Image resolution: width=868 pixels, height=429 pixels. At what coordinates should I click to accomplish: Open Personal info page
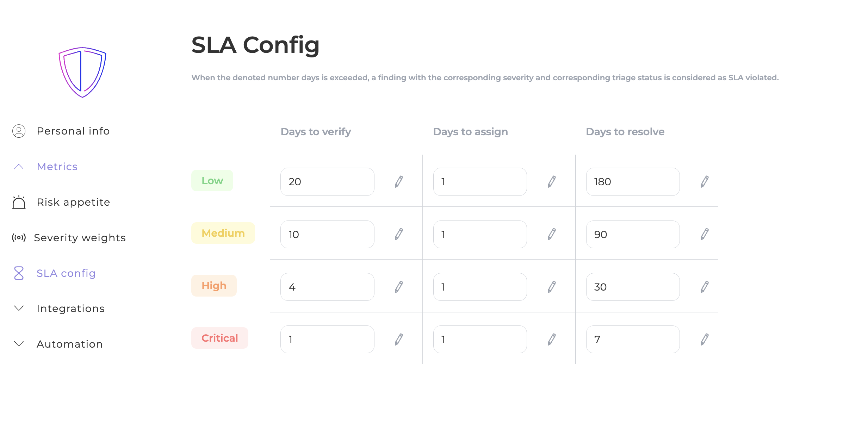point(73,131)
